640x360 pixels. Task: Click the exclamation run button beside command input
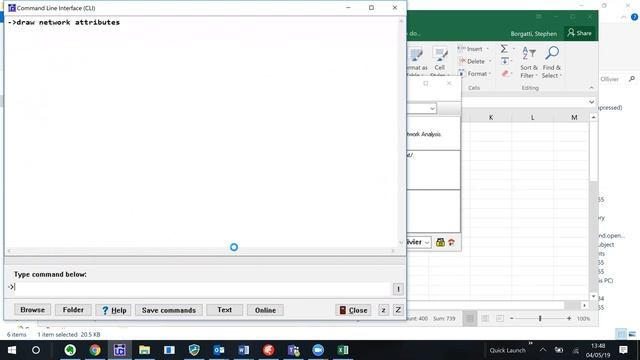tap(398, 289)
